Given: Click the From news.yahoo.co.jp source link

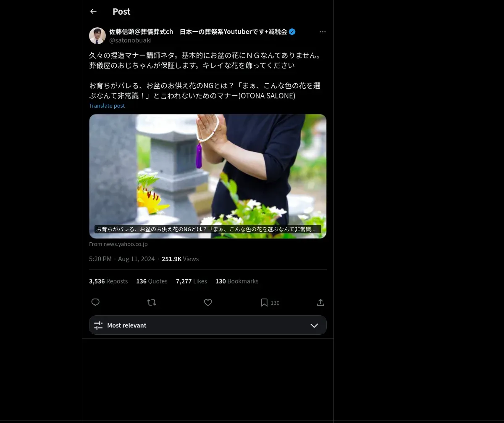Looking at the screenshot, I should [x=118, y=244].
